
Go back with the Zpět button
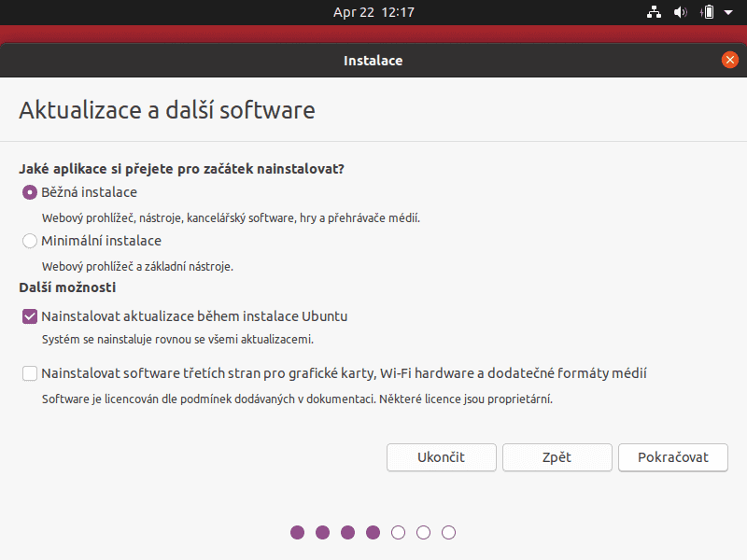557,457
